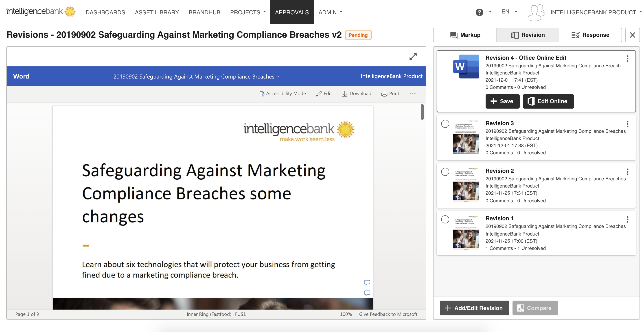Click the Word app label
Viewport: 644px width, 332px height.
pos(21,76)
